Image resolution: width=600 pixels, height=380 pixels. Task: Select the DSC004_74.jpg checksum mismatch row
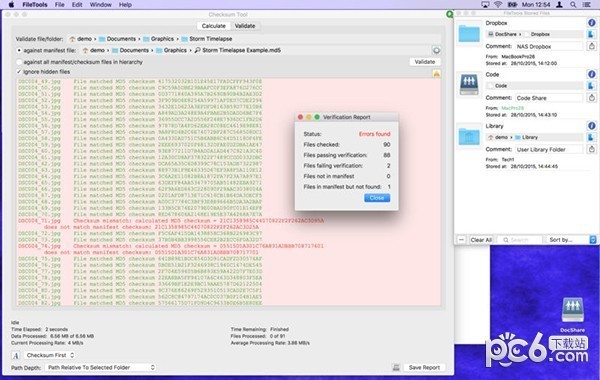click(x=171, y=249)
